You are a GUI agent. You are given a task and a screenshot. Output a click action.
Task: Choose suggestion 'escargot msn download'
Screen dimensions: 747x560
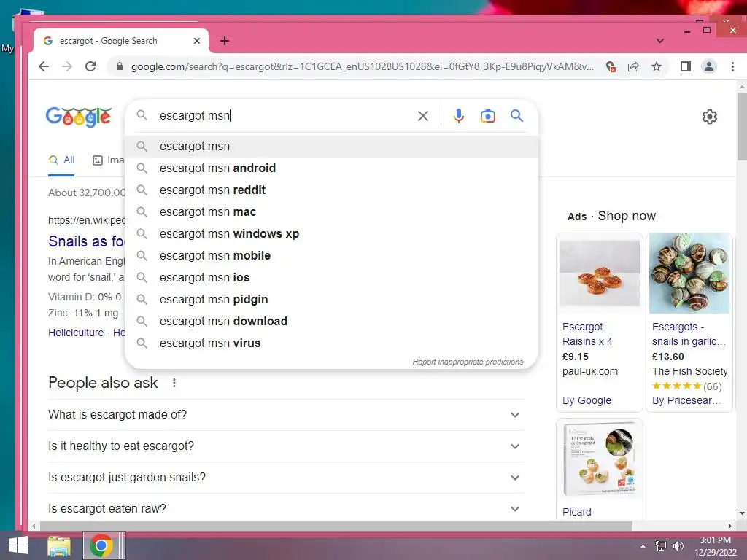point(332,322)
